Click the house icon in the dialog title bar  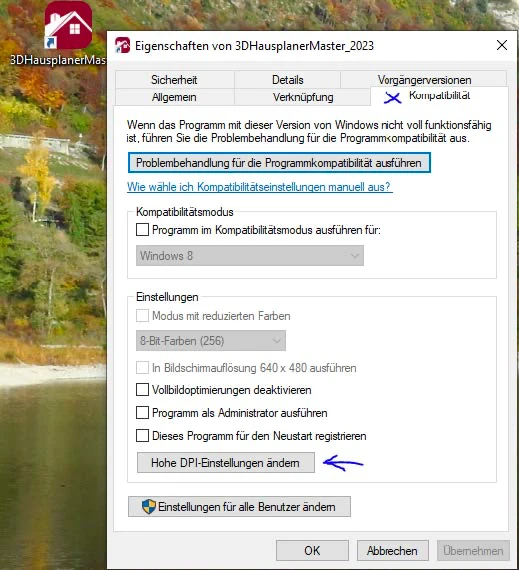pyautogui.click(x=122, y=45)
